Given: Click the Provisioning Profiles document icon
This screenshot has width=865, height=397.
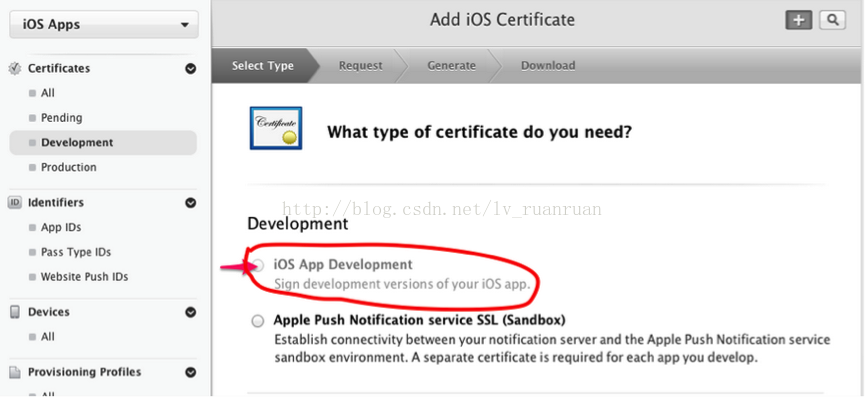Looking at the screenshot, I should pyautogui.click(x=15, y=372).
